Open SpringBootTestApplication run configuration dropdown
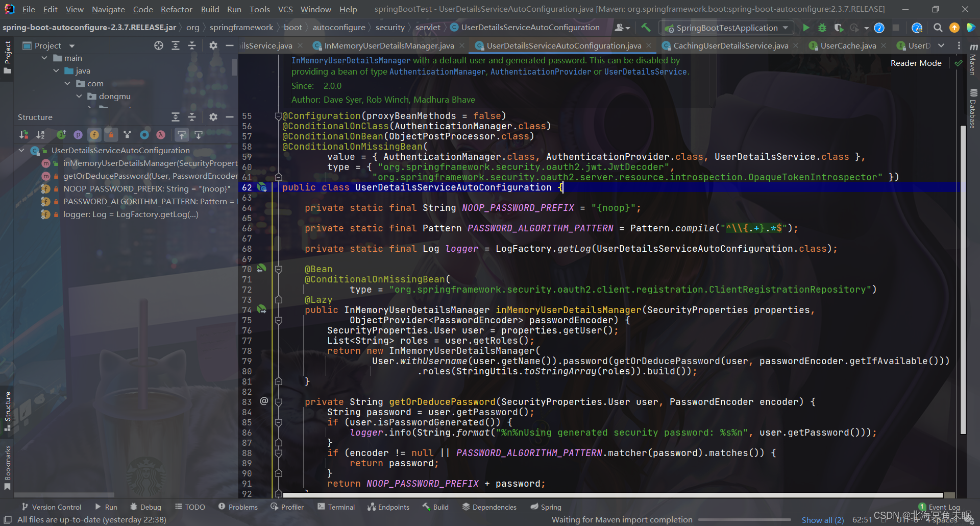Image resolution: width=980 pixels, height=526 pixels. pyautogui.click(x=727, y=28)
